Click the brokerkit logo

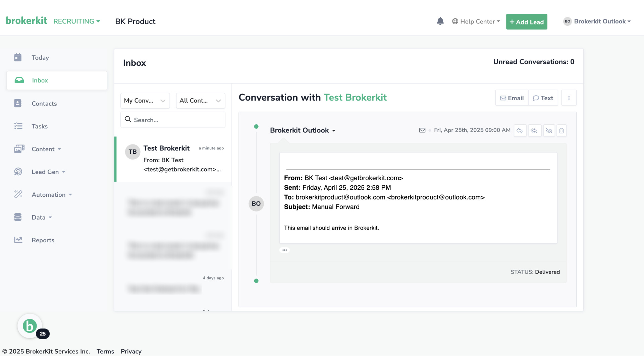click(26, 21)
